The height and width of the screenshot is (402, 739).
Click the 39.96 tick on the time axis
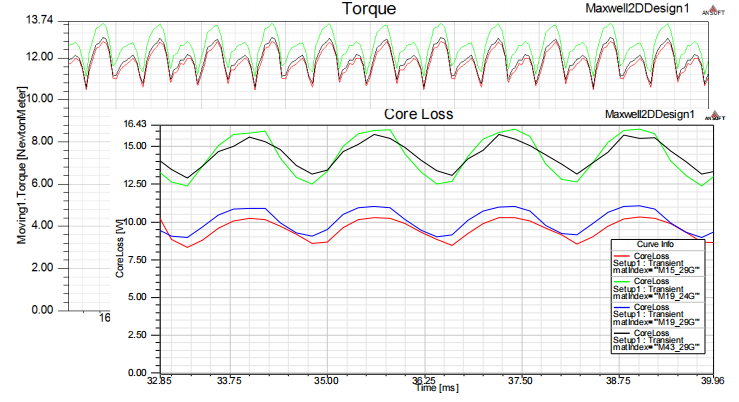(x=712, y=381)
